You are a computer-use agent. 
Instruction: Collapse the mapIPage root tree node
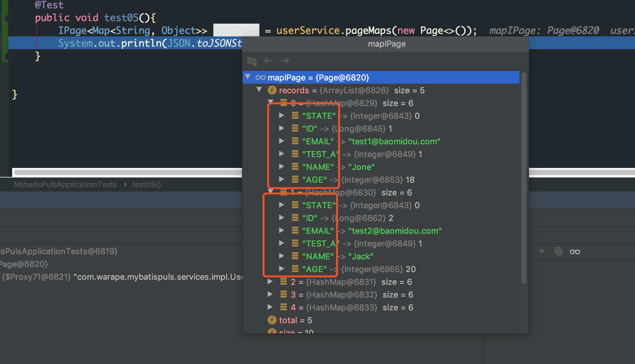point(248,77)
